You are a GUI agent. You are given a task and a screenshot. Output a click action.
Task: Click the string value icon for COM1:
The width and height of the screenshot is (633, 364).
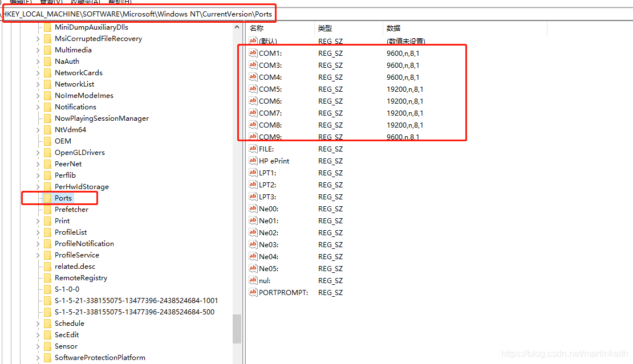(253, 53)
